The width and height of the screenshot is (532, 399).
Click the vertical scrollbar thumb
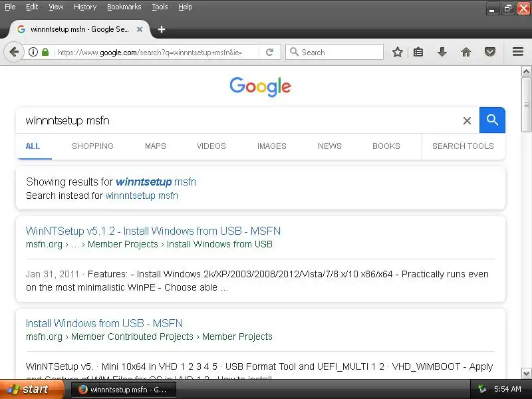tap(526, 104)
